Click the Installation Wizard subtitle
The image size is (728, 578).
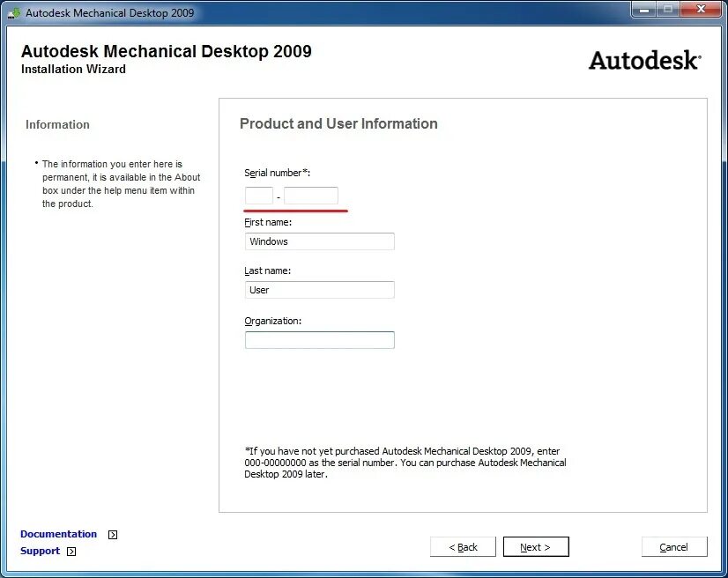tap(73, 70)
